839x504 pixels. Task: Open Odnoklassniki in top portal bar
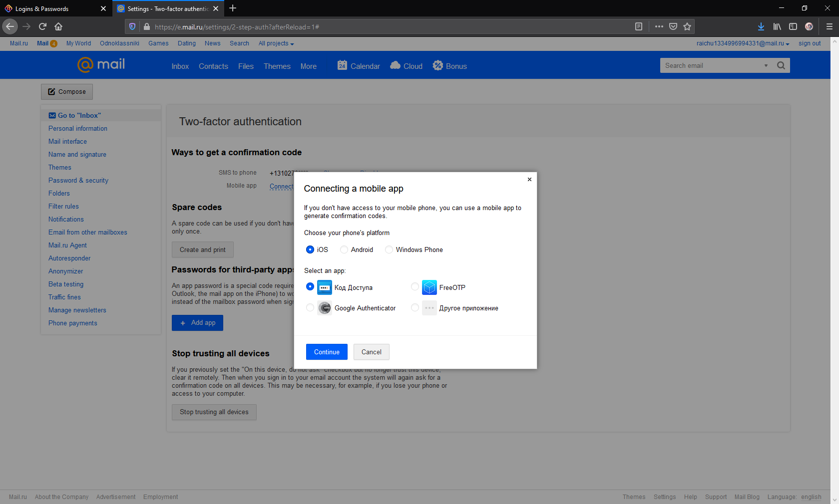click(119, 43)
